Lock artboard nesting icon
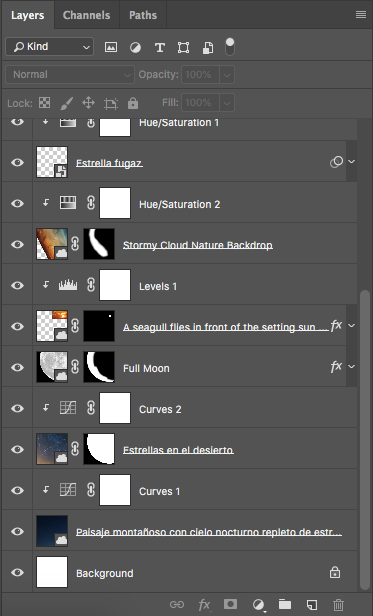 pos(111,103)
